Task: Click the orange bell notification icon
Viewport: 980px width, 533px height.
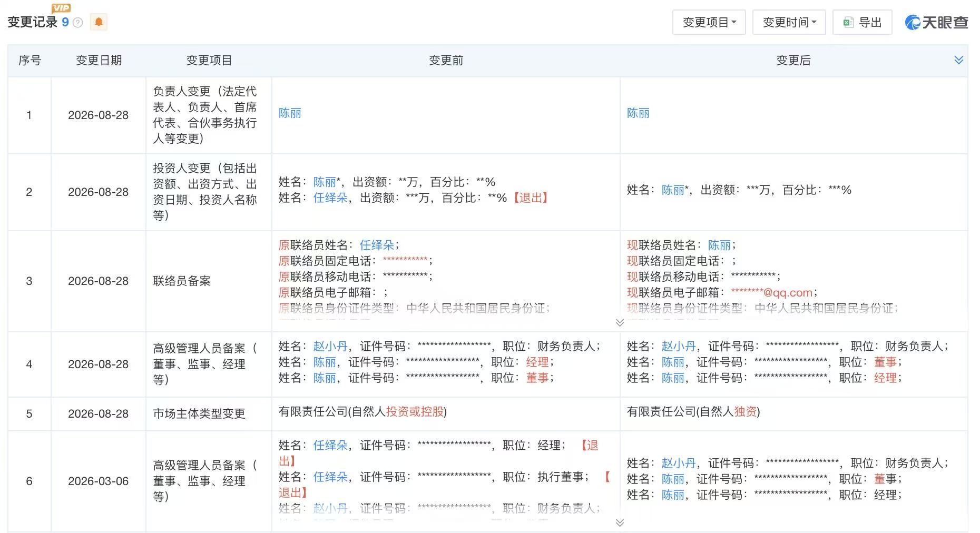Action: 99,22
